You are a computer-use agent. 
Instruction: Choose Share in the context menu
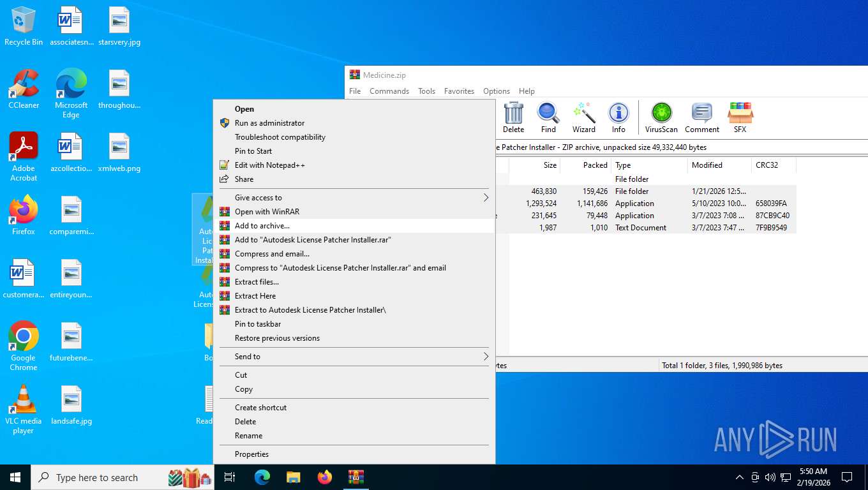(x=354, y=179)
